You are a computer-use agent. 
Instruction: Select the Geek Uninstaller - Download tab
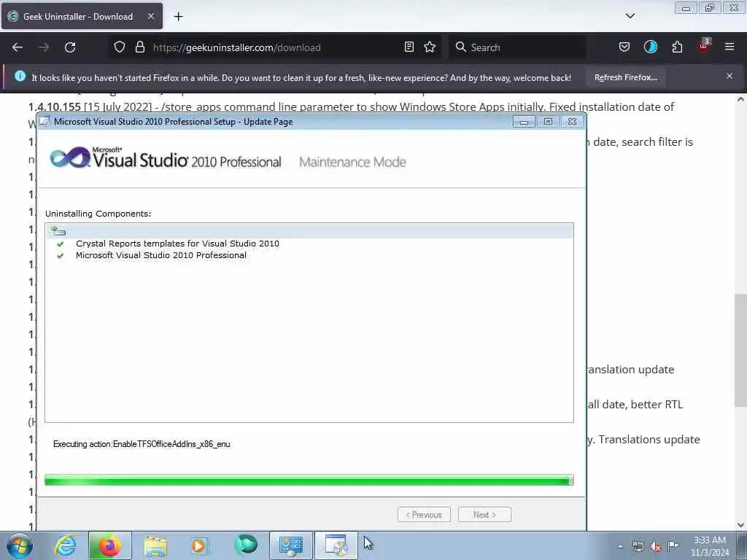82,16
